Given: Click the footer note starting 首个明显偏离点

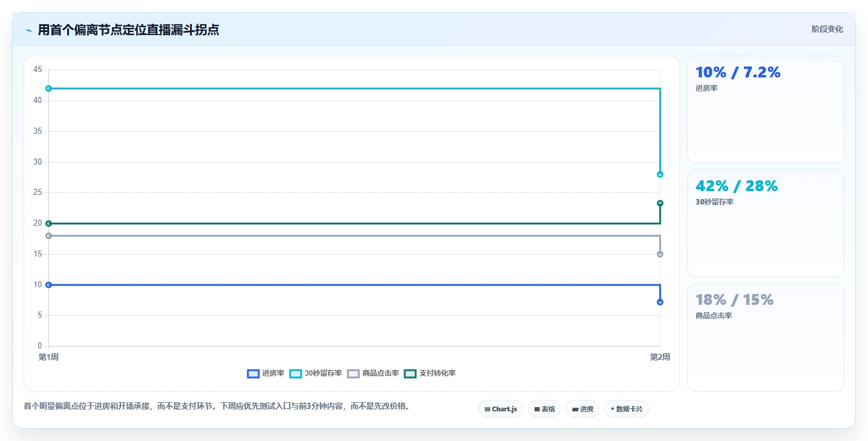Looking at the screenshot, I should [x=218, y=406].
